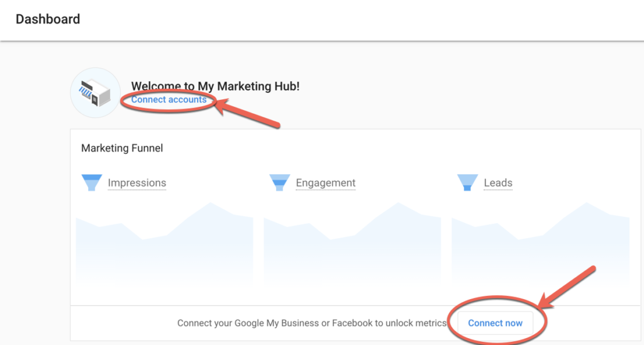This screenshot has height=345, width=644.
Task: Click the Dashboard page title
Action: (48, 19)
